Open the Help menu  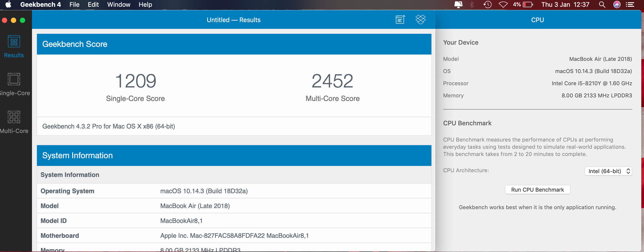pyautogui.click(x=145, y=5)
